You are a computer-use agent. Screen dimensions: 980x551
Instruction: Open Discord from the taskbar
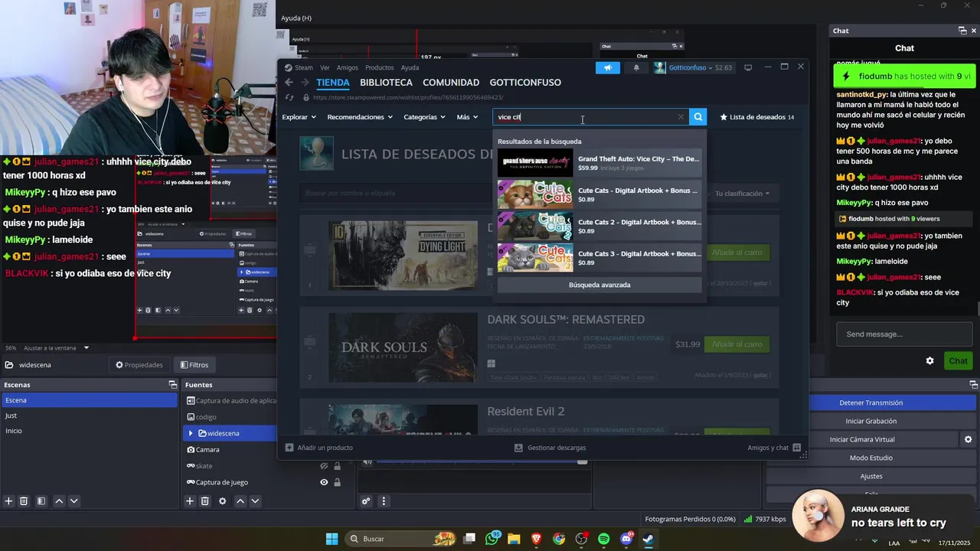pyautogui.click(x=626, y=539)
